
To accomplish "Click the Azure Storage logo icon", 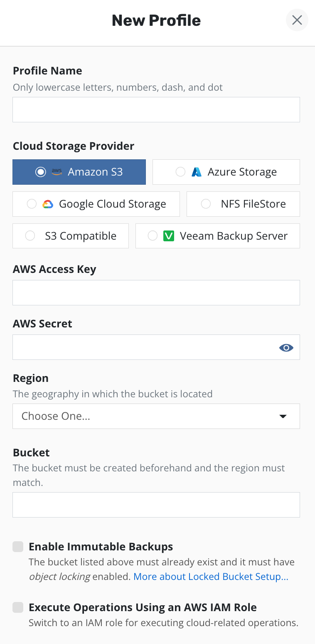I will tap(197, 172).
